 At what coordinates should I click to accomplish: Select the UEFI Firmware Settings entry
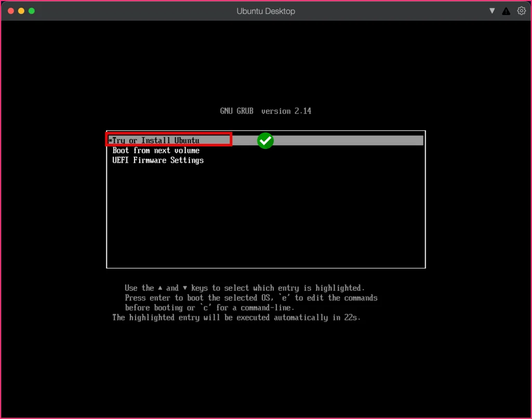tap(158, 160)
